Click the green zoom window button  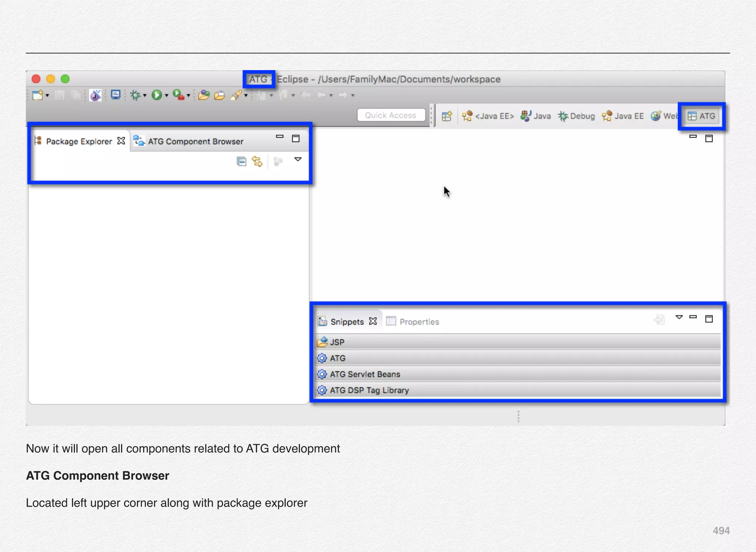65,79
